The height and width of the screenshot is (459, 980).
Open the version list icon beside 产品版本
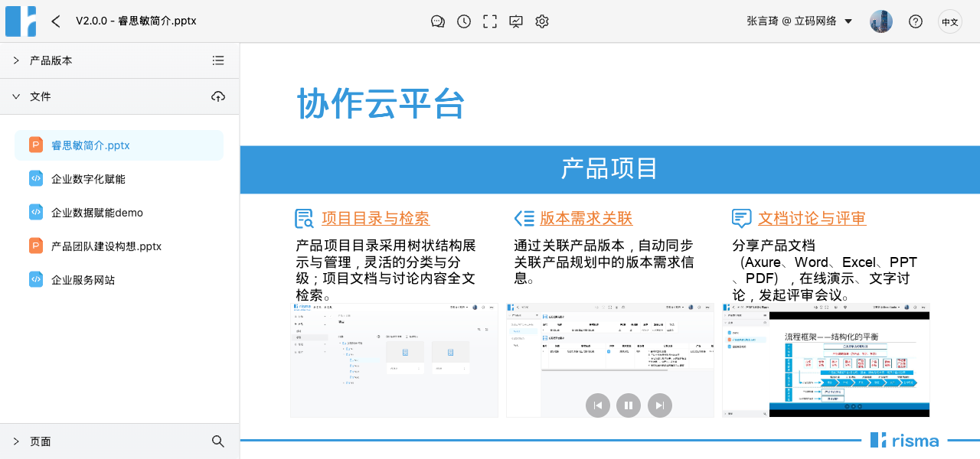(x=218, y=60)
